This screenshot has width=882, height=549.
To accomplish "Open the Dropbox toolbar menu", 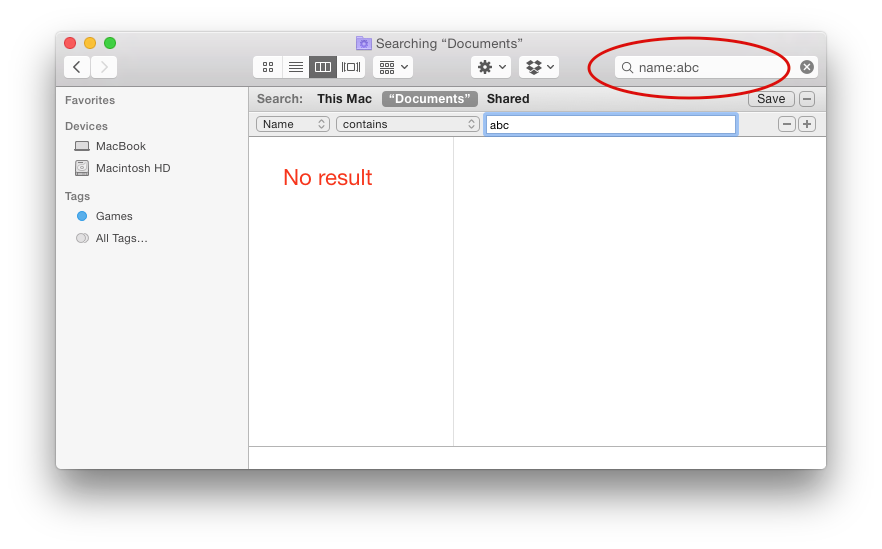I will tap(539, 67).
